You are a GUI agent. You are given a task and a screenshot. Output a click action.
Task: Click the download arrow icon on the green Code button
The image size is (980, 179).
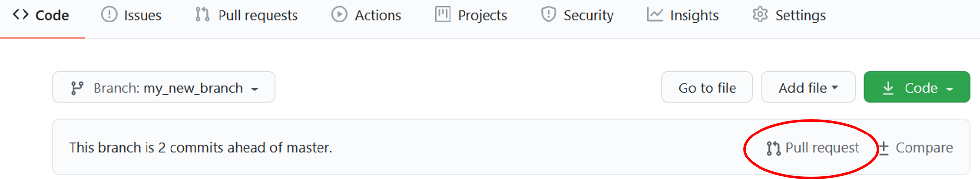(888, 88)
